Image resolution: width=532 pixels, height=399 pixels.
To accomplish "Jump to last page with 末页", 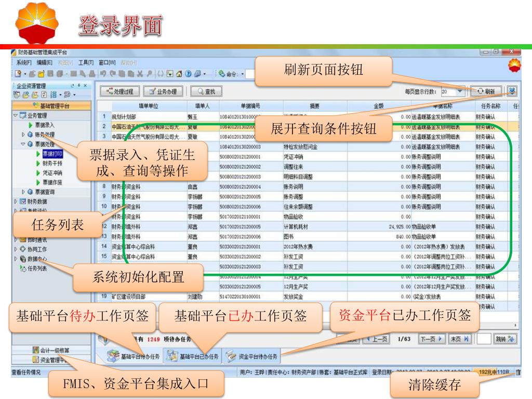I will point(460,339).
